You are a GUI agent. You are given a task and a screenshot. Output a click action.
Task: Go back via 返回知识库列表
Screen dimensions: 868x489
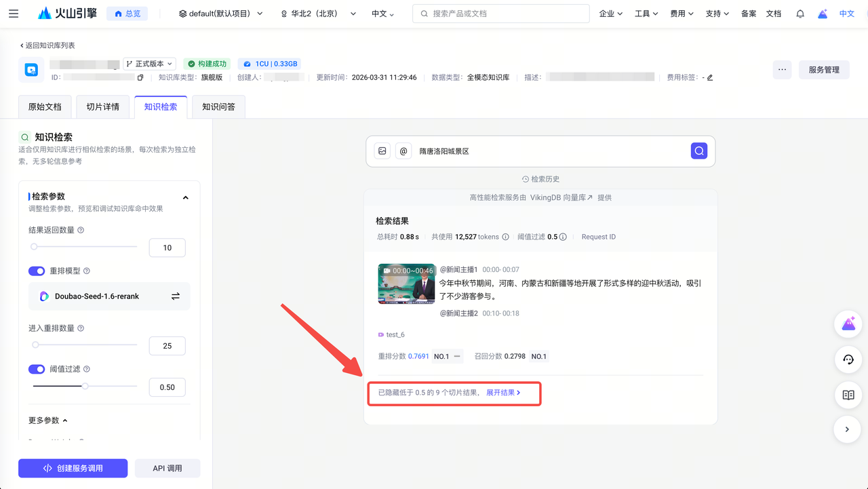47,45
